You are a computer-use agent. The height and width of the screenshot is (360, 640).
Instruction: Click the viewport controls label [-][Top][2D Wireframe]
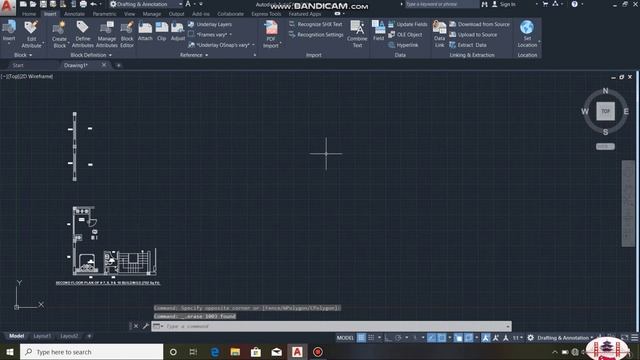(x=27, y=76)
